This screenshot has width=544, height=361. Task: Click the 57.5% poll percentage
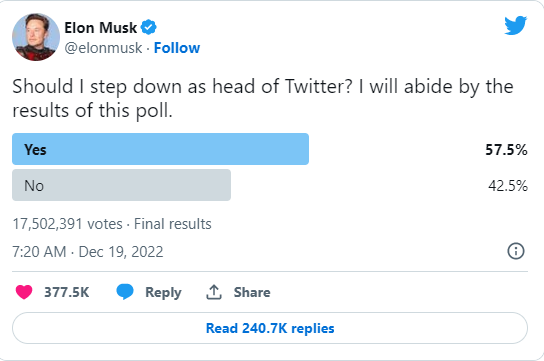click(x=506, y=150)
